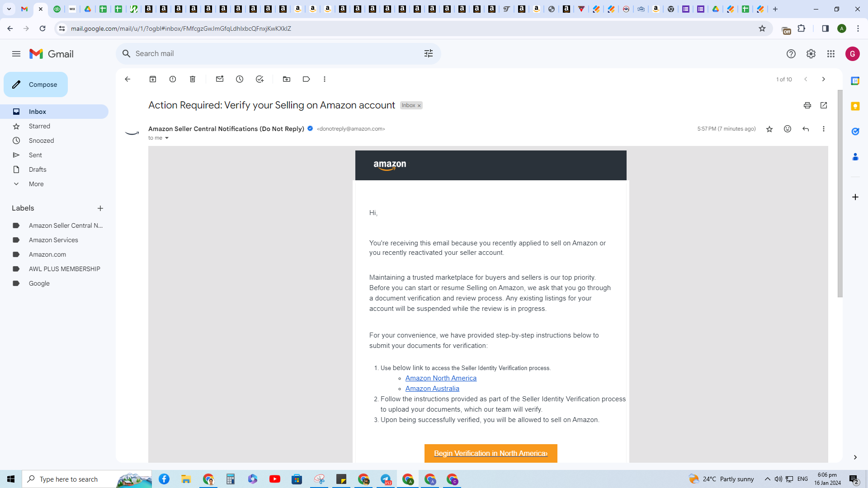
Task: Open Google Calendar side panel
Action: pos(855,81)
